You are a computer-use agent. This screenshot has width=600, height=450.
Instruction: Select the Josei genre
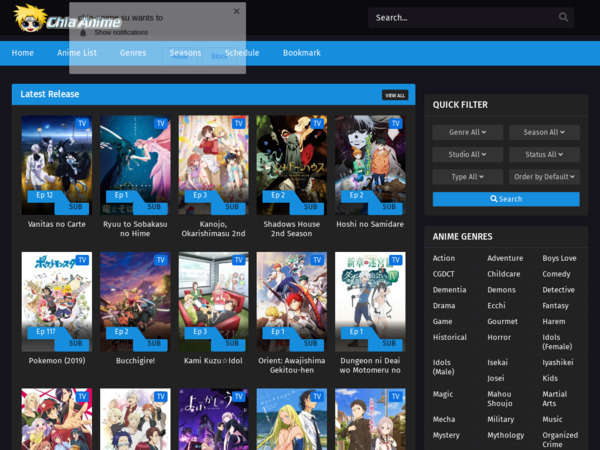(x=496, y=378)
